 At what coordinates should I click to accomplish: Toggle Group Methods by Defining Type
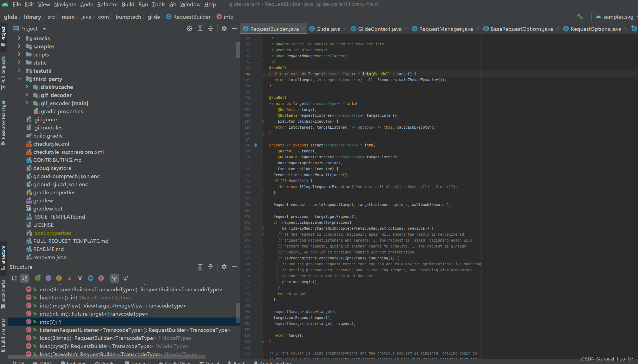click(38, 278)
